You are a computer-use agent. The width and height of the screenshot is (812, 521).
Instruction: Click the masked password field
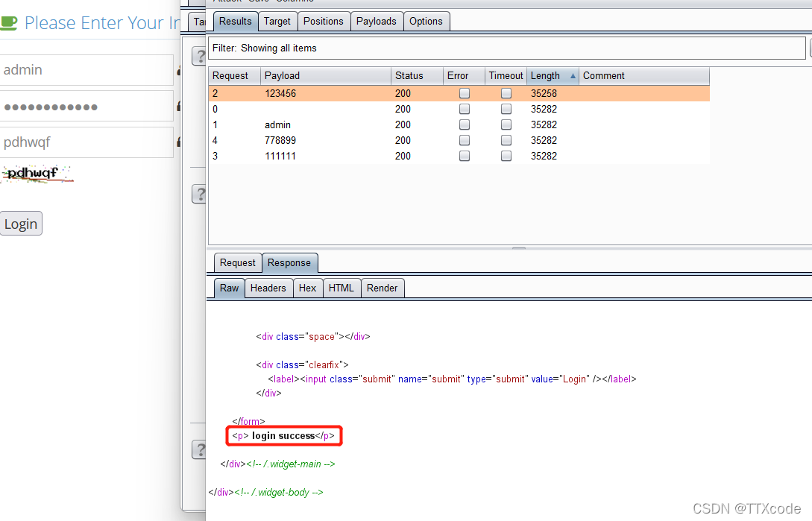pos(86,106)
